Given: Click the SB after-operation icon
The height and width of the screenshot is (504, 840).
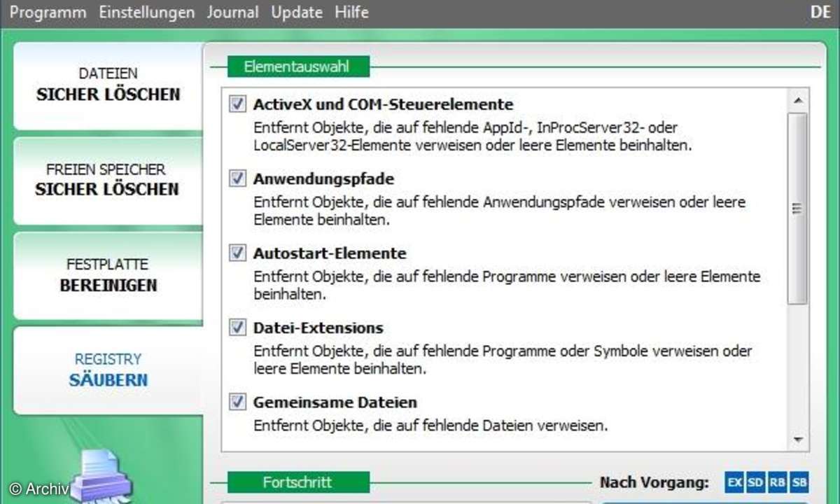Looking at the screenshot, I should [x=799, y=482].
